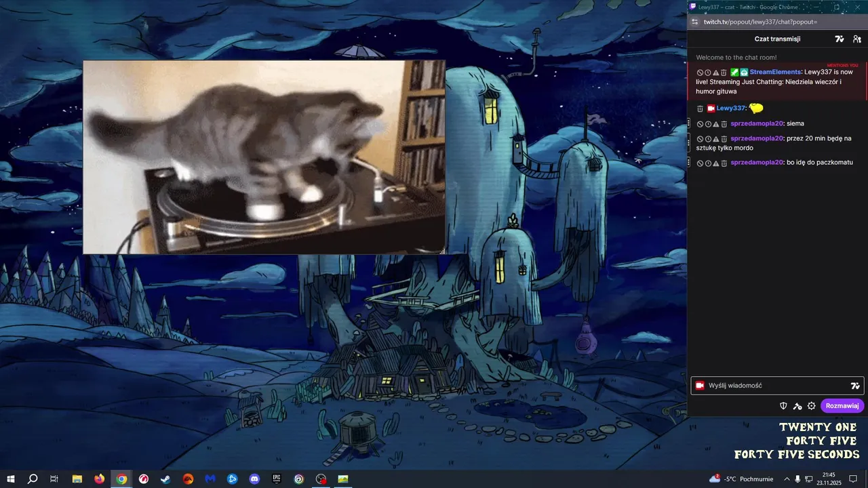
Task: Delete the StreamElements message with trash icon
Action: pyautogui.click(x=724, y=73)
